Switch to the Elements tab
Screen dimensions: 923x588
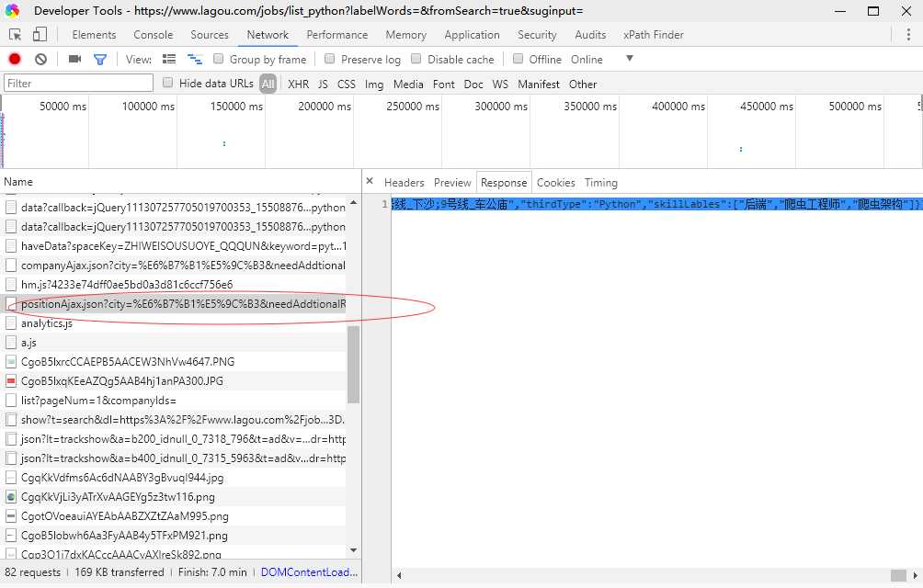(x=94, y=35)
